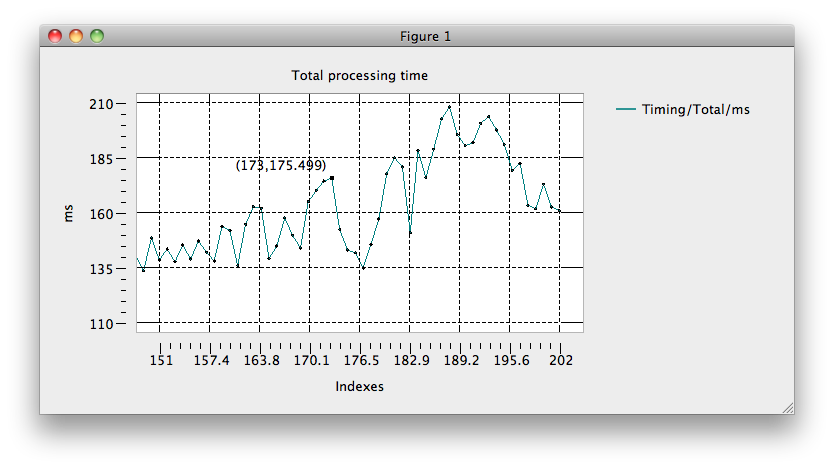Click the 163.8 x-axis tick label
Viewport: 834px width, 469px height.
pyautogui.click(x=261, y=361)
